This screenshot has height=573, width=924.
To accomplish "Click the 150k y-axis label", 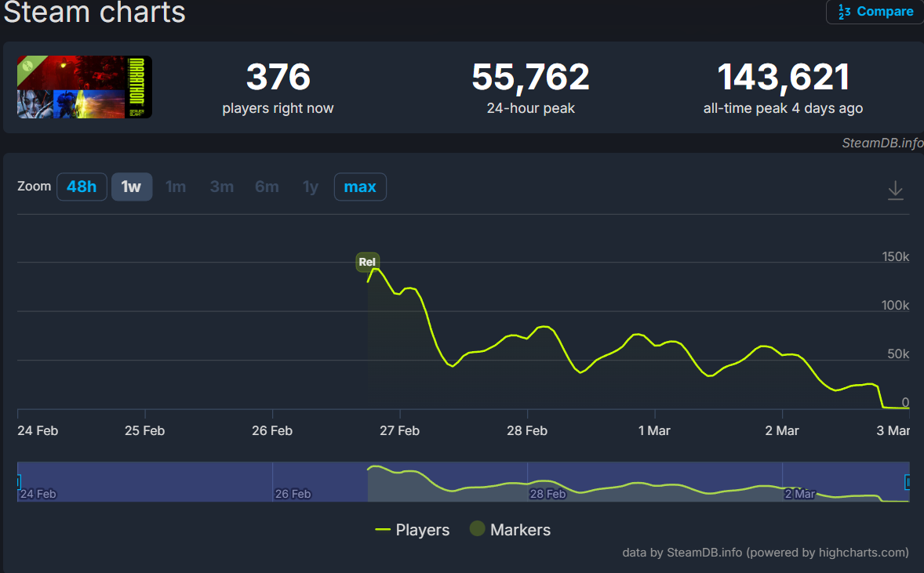I will (x=895, y=257).
